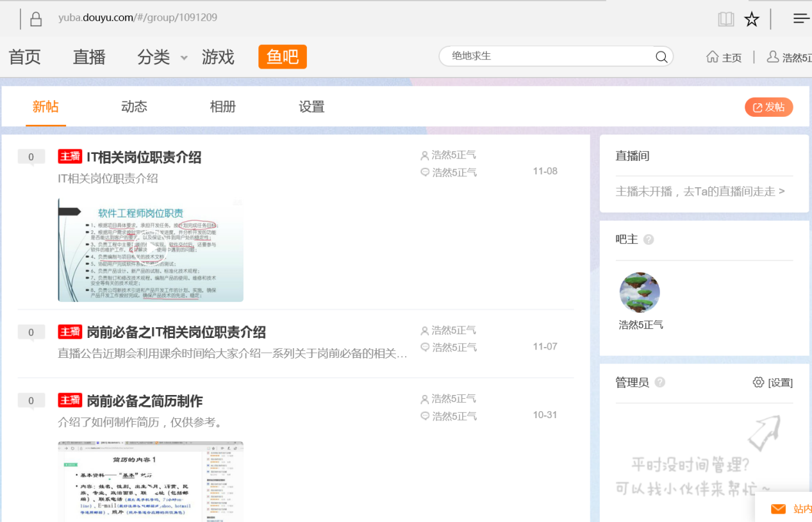812x522 pixels.
Task: Open the reading view book icon
Action: 725,19
